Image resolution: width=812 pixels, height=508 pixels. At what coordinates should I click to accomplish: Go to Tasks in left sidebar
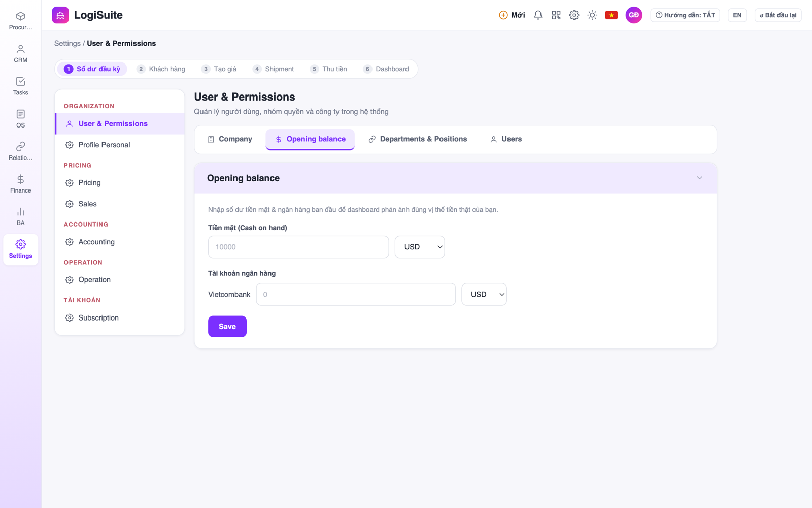(x=20, y=86)
